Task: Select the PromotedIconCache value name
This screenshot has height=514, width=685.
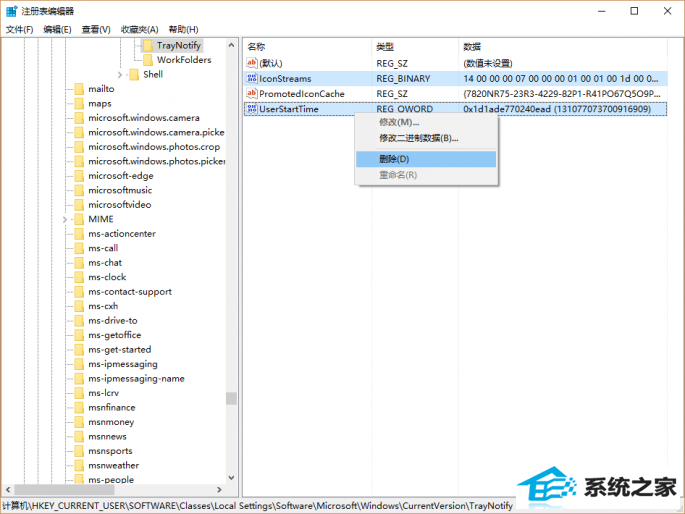Action: (x=301, y=94)
